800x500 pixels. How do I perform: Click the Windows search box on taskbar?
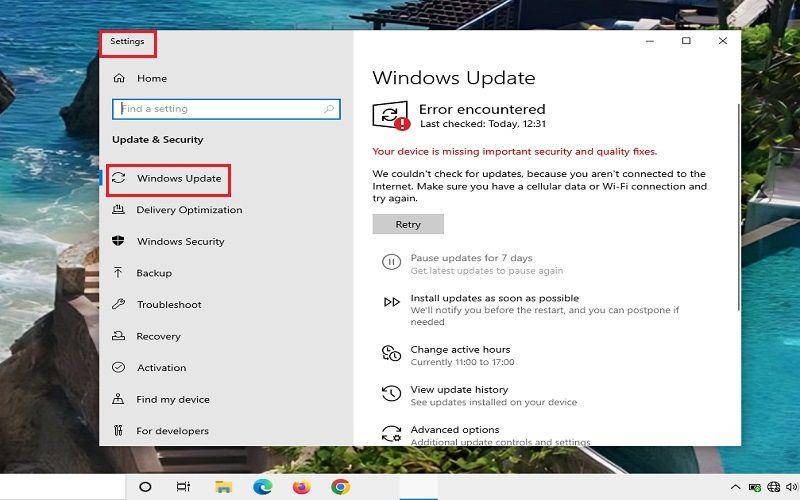(62, 487)
